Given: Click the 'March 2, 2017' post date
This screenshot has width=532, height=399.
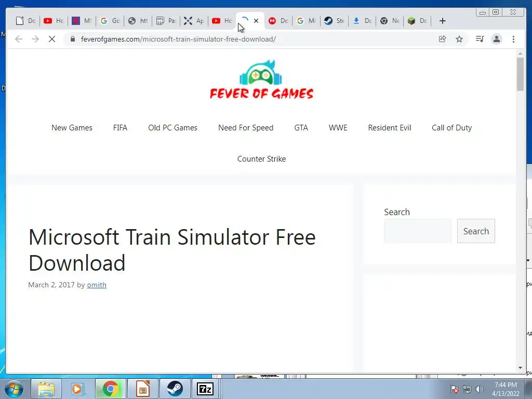Looking at the screenshot, I should (51, 285).
